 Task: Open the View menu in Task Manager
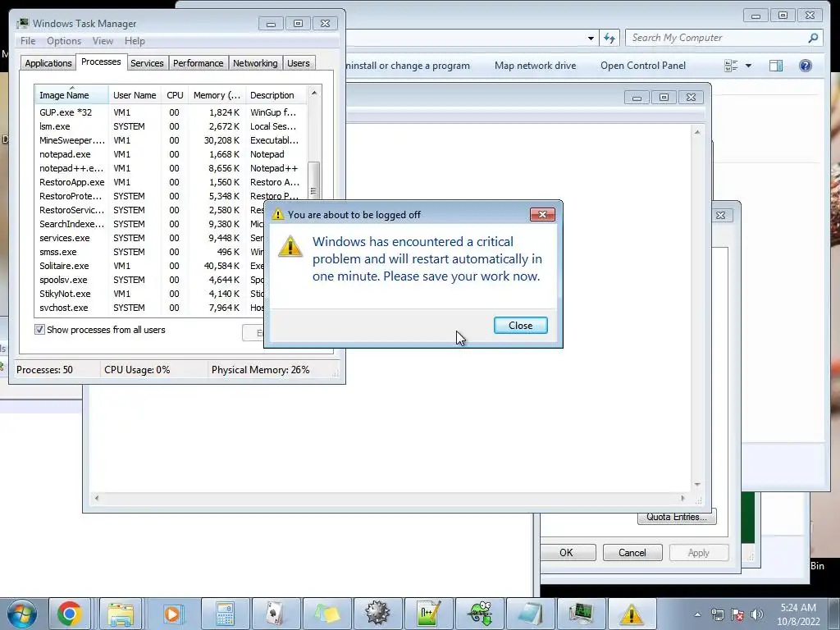click(x=103, y=41)
